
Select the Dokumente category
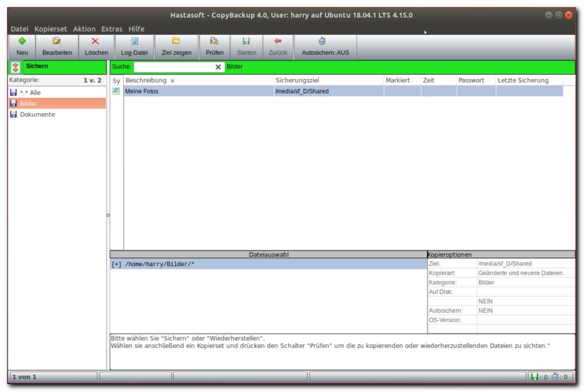pyautogui.click(x=37, y=115)
